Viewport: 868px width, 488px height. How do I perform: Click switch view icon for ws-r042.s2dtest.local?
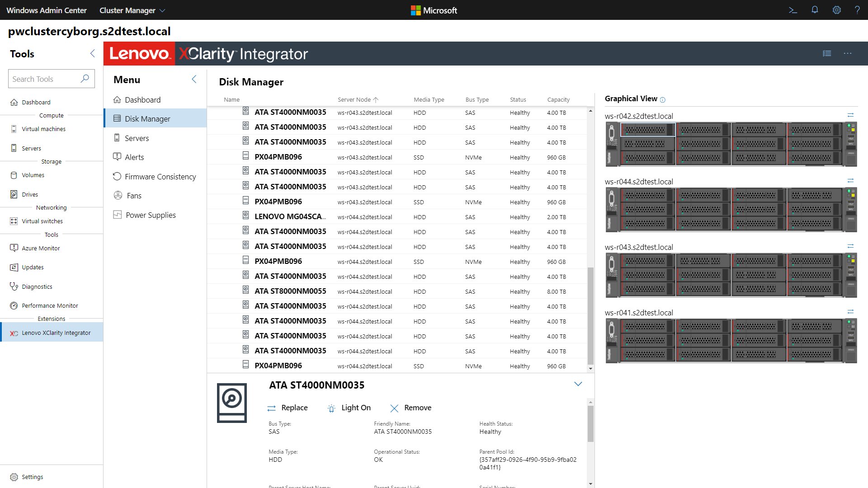pos(850,115)
